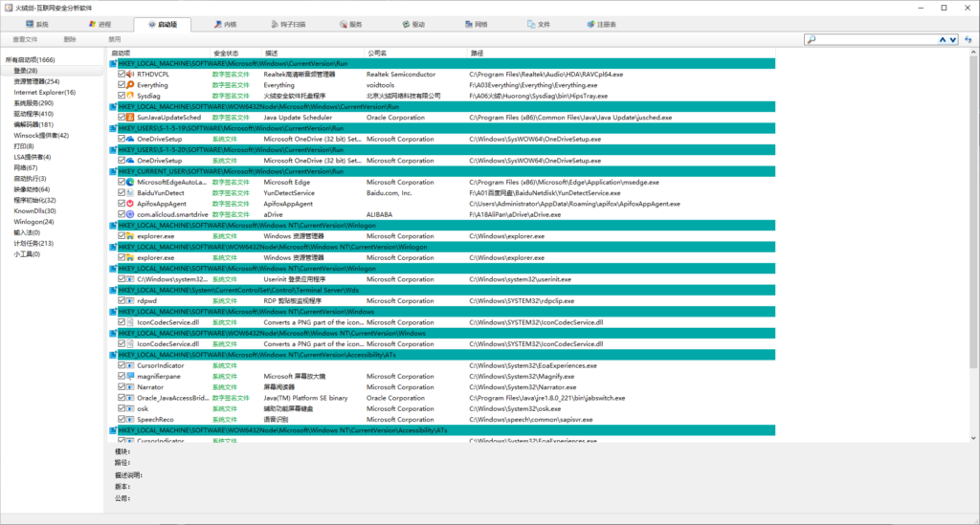
Task: Switch to the 系统 tab
Action: [37, 24]
